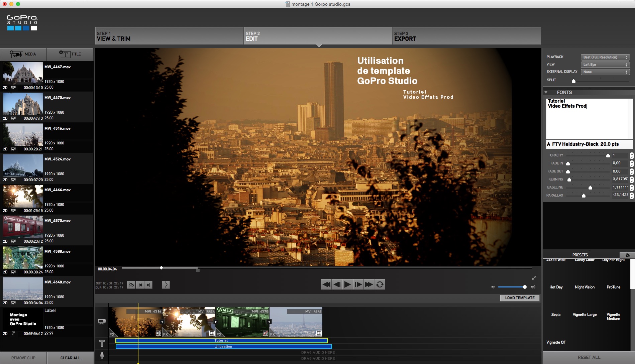This screenshot has height=364, width=635.
Task: Step back one frame
Action: tap(337, 284)
